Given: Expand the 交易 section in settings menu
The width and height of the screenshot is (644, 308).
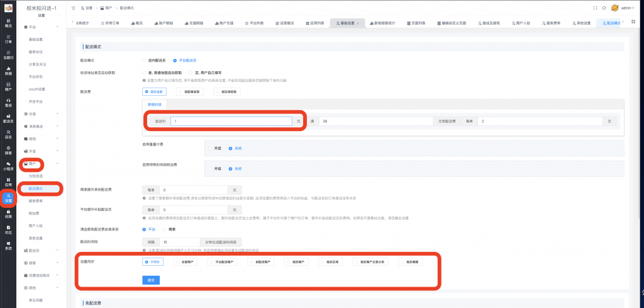Looking at the screenshot, I should tap(57, 114).
